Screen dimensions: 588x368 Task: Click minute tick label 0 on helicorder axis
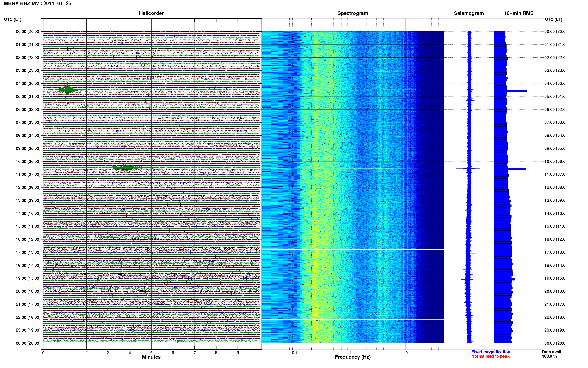43,353
